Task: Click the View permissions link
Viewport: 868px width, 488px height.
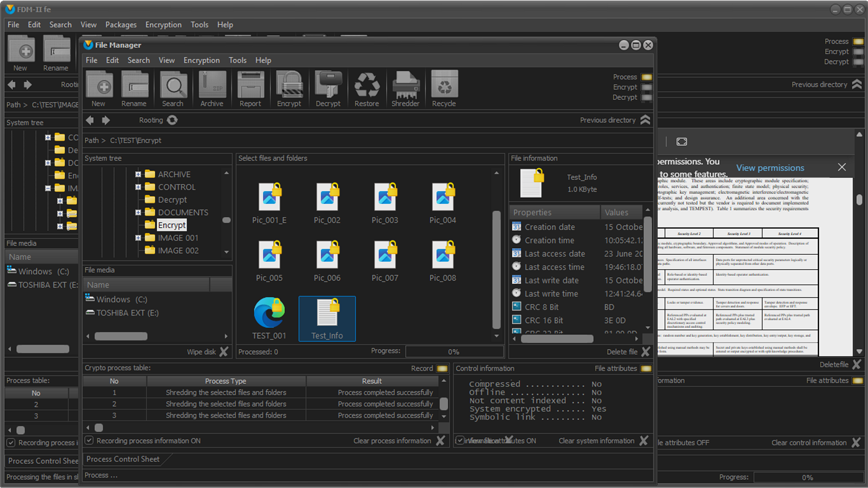Action: tap(769, 168)
